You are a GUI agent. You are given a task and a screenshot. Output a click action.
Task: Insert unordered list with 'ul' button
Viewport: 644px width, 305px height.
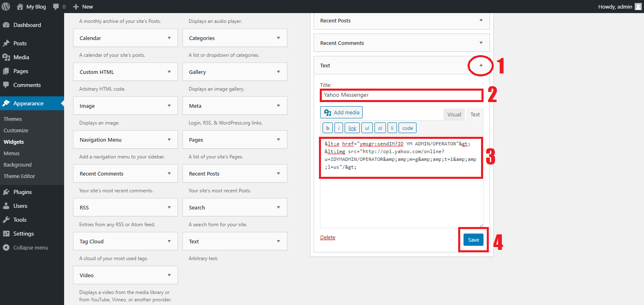tap(367, 128)
